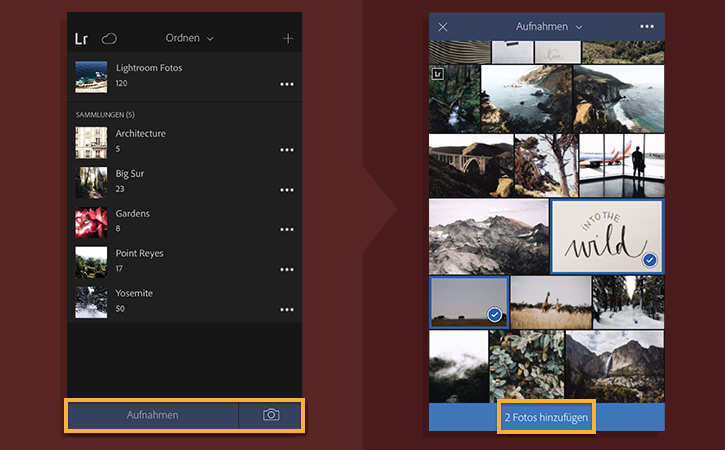Open three-dot menu in Aufnahmen header
Screen dimensions: 725x450
647,26
